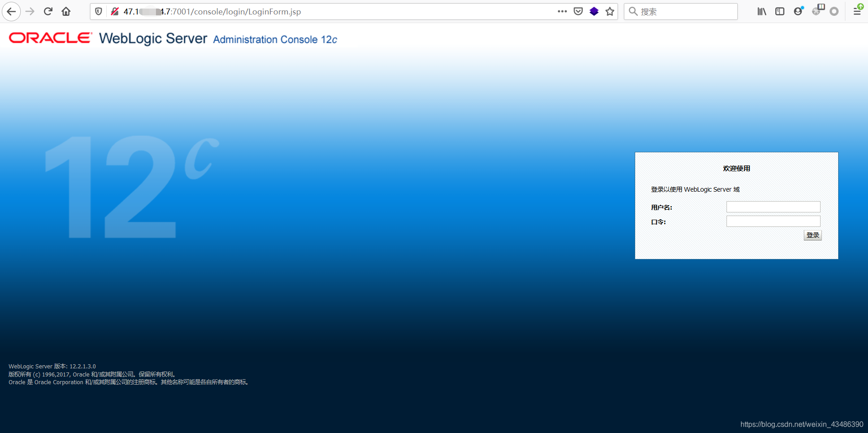868x433 pixels.
Task: Save page to Pocket
Action: [578, 11]
